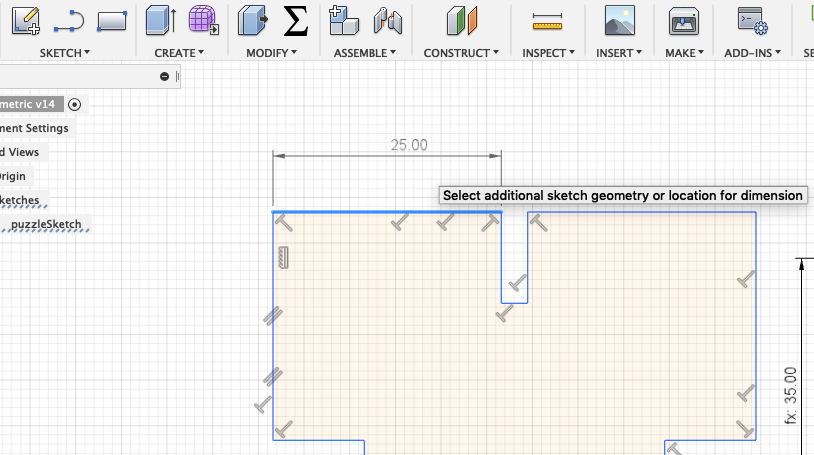Select the Press Pull tool icon
The height and width of the screenshot is (455, 814).
click(x=253, y=21)
